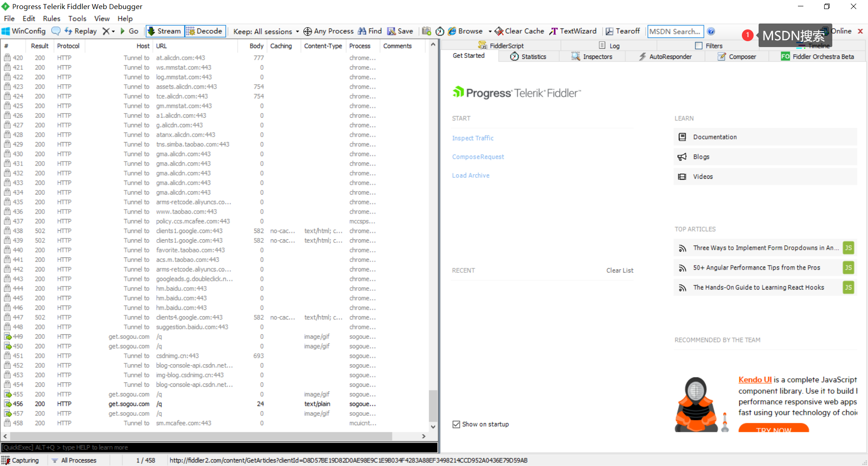Switch to the Composer tab
The height and width of the screenshot is (466, 868).
(x=737, y=57)
